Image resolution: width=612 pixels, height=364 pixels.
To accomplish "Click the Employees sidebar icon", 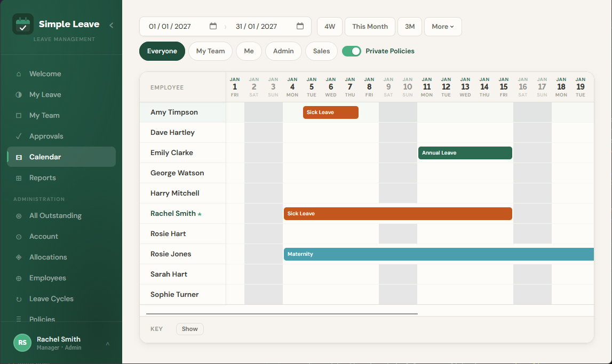I will click(19, 278).
